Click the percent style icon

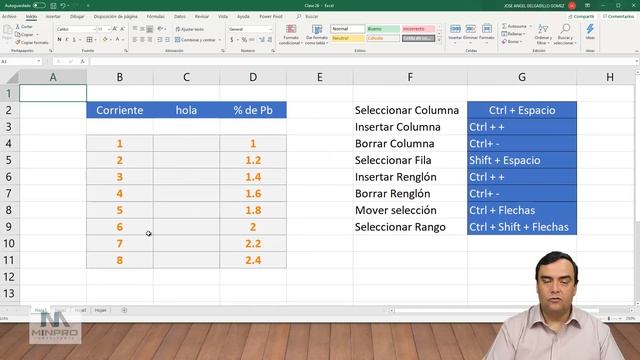[244, 40]
